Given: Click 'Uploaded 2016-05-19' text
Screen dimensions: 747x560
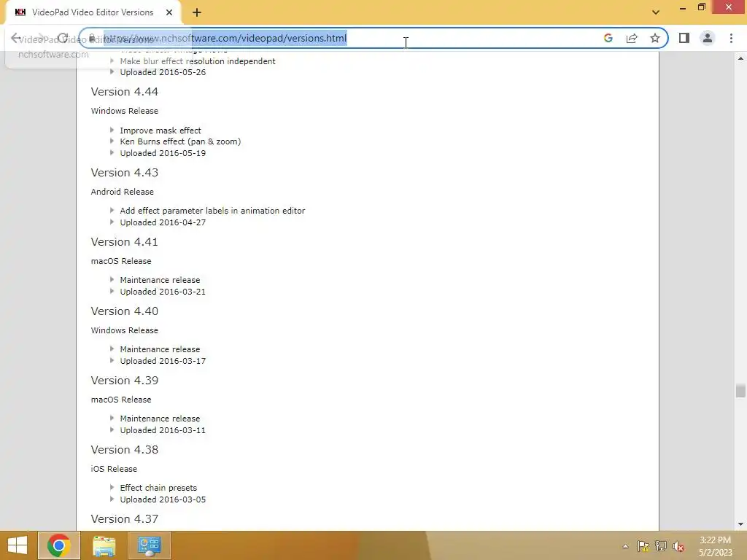Looking at the screenshot, I should [163, 153].
